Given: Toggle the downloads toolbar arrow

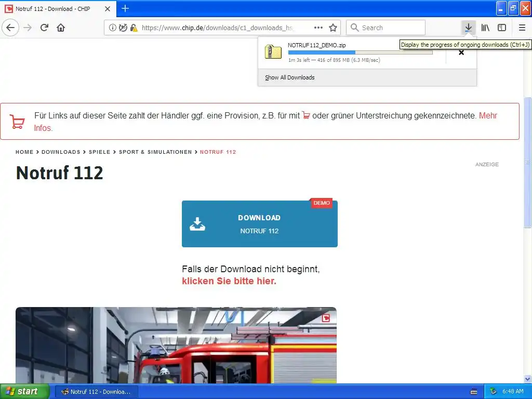Looking at the screenshot, I should [x=468, y=28].
